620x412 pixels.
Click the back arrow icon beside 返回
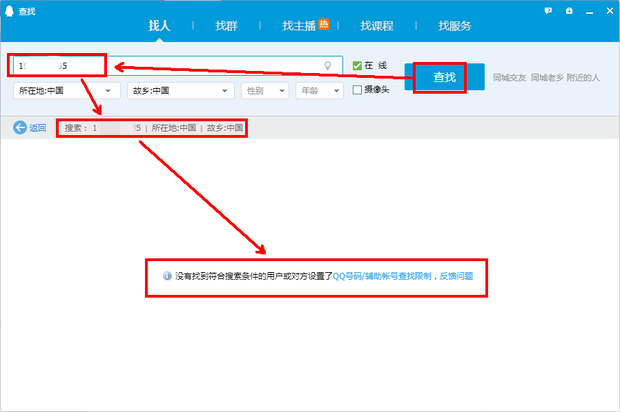pos(19,128)
